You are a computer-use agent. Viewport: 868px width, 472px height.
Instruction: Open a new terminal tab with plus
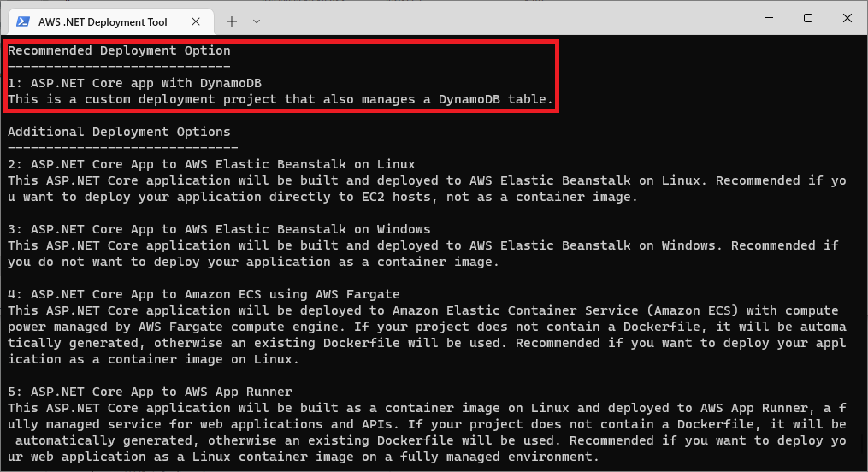click(x=232, y=21)
